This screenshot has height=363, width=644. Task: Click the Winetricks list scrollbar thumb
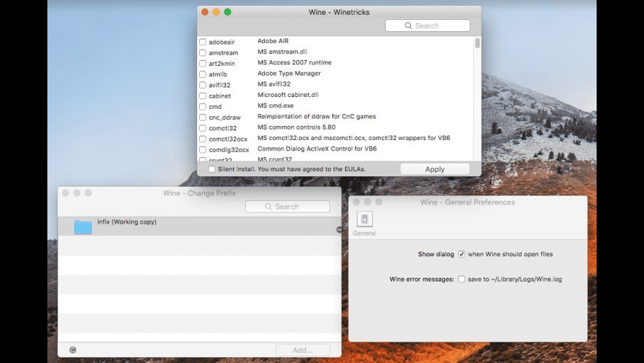pyautogui.click(x=477, y=43)
